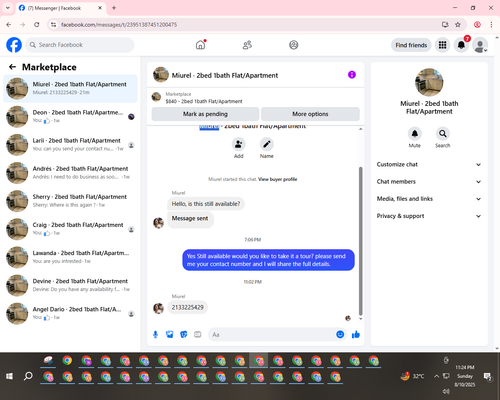Image resolution: width=500 pixels, height=400 pixels.
Task: Click Mark as pending button
Action: [205, 114]
